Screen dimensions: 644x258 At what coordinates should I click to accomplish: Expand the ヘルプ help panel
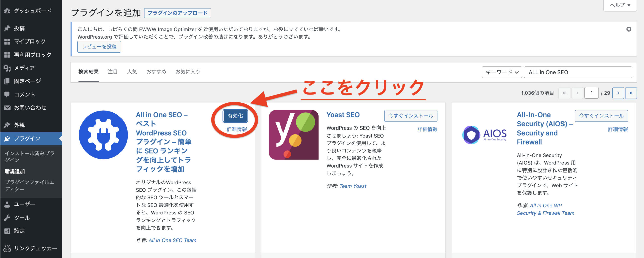pos(620,5)
